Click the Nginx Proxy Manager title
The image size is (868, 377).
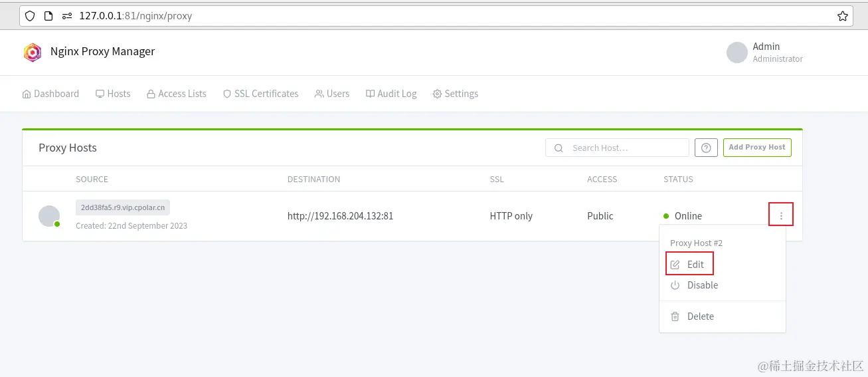point(102,51)
